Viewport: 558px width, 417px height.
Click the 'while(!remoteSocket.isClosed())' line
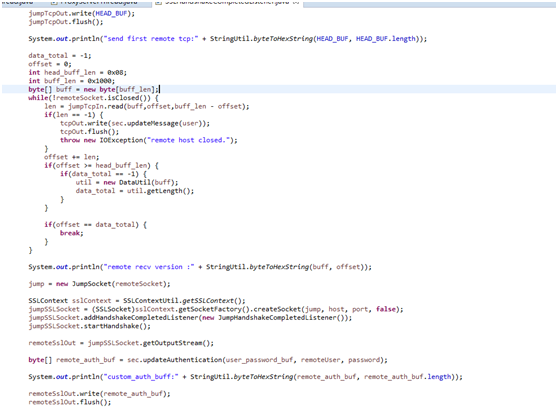click(93, 98)
